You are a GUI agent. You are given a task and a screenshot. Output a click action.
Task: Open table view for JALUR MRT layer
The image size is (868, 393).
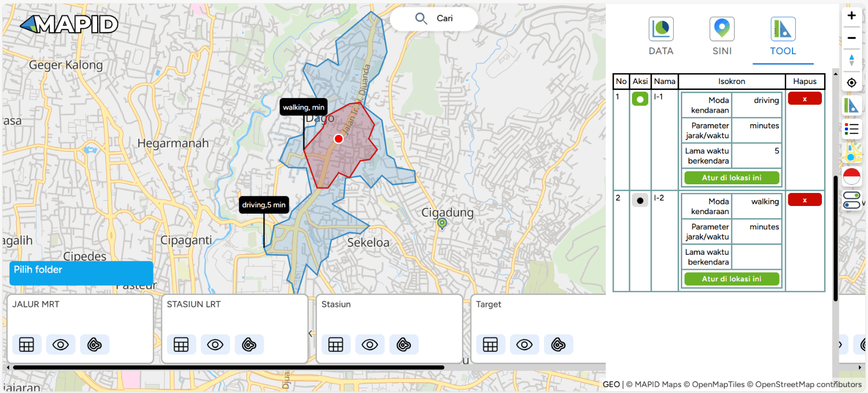point(27,345)
